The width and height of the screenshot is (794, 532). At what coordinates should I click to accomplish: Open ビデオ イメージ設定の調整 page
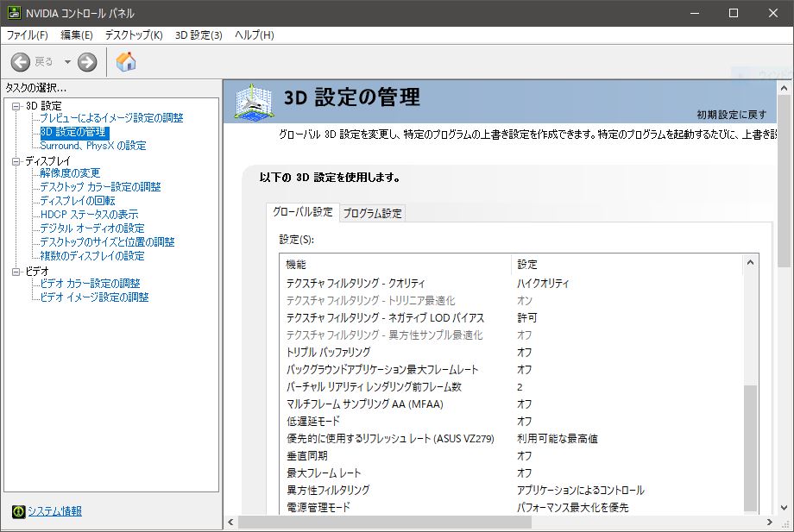(94, 297)
